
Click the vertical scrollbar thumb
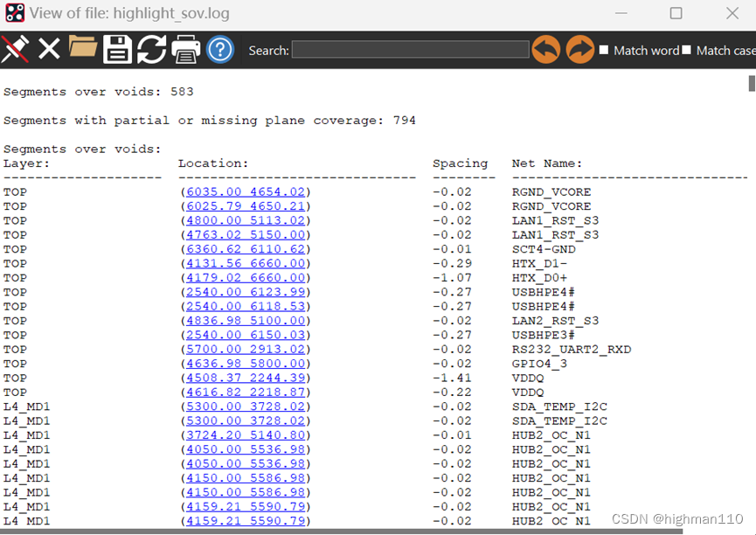point(752,84)
